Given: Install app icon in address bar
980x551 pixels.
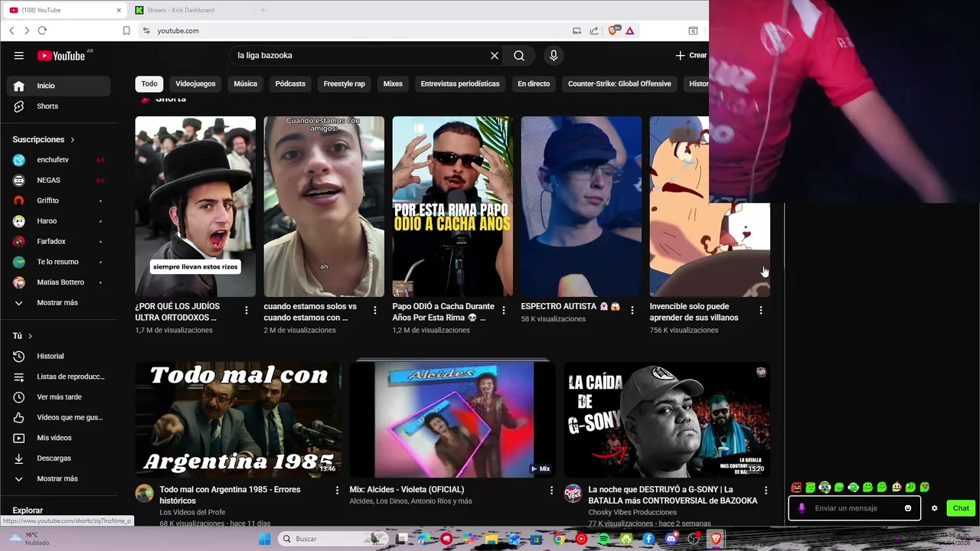Looking at the screenshot, I should point(577,31).
